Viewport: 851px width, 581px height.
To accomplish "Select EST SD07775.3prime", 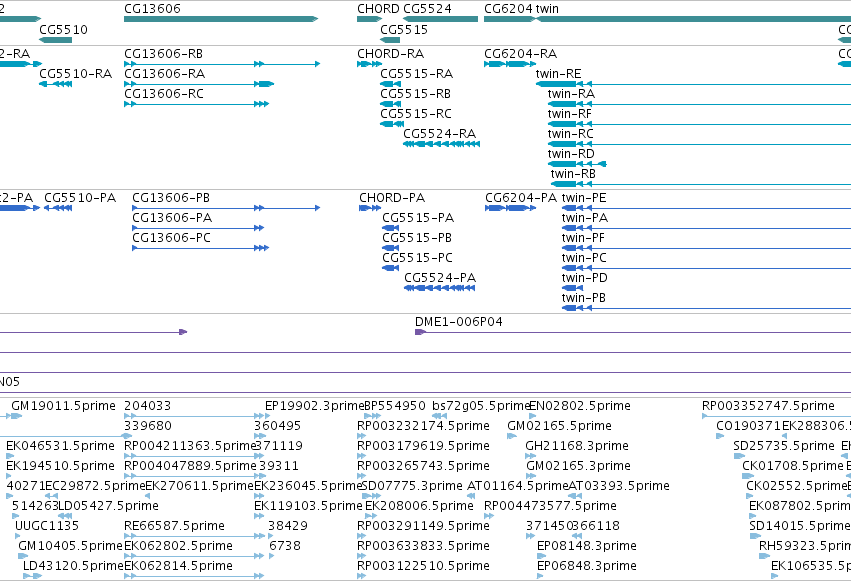I will pos(412,486).
